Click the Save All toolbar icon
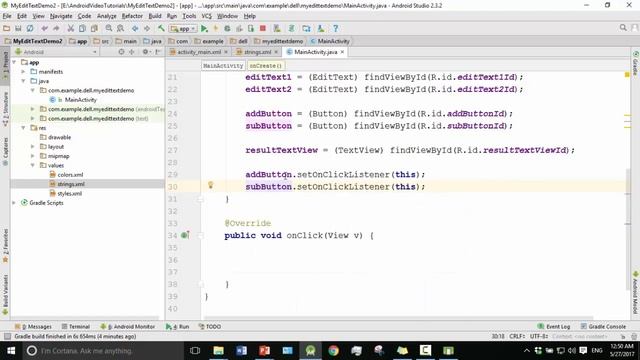The width and height of the screenshot is (640, 360). pyautogui.click(x=18, y=29)
